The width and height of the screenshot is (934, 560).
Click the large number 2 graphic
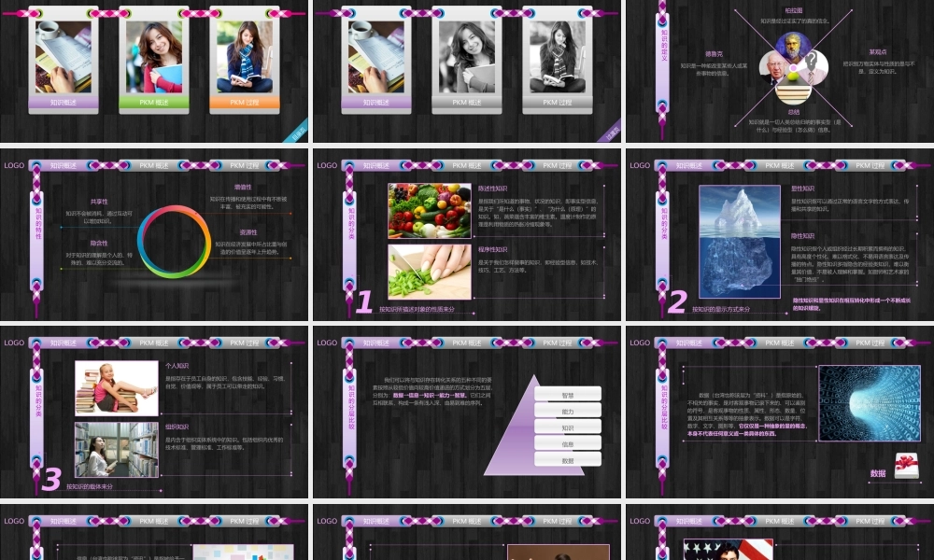click(677, 301)
